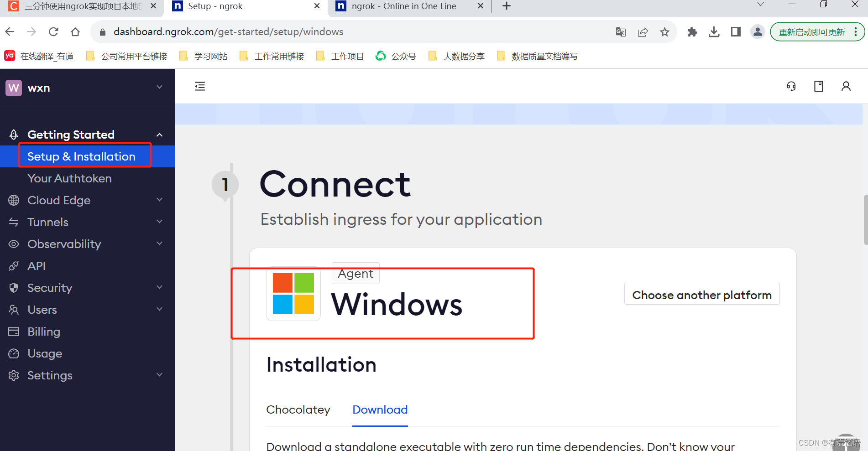Expand the Security menu

(x=159, y=287)
